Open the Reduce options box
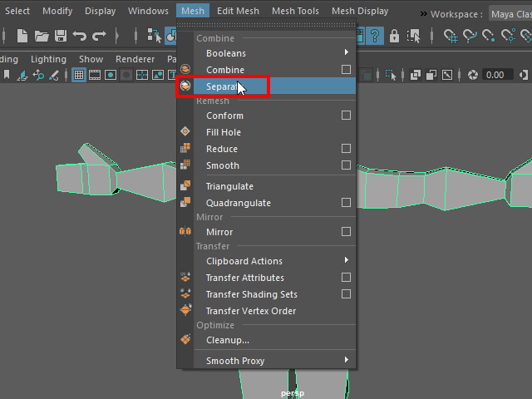The image size is (532, 399). (x=346, y=149)
